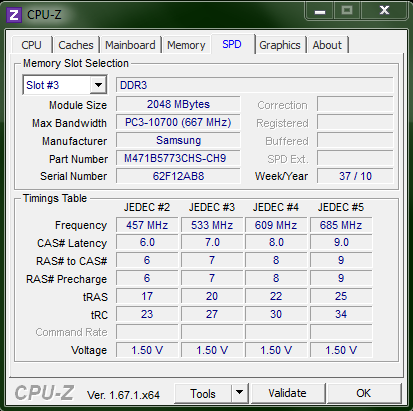Select CAS# Latency value 6.0
The width and height of the screenshot is (413, 411).
point(147,242)
